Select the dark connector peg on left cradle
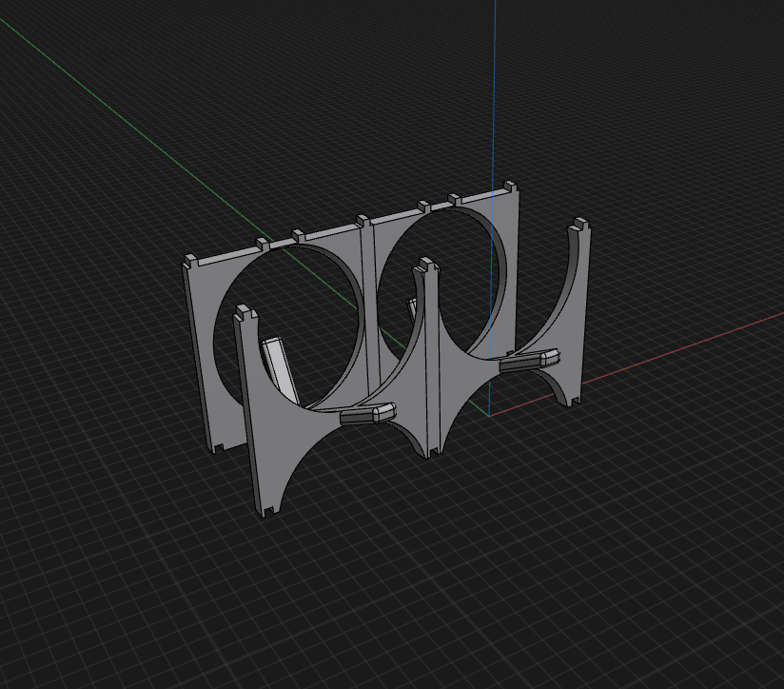The width and height of the screenshot is (784, 689). (368, 414)
